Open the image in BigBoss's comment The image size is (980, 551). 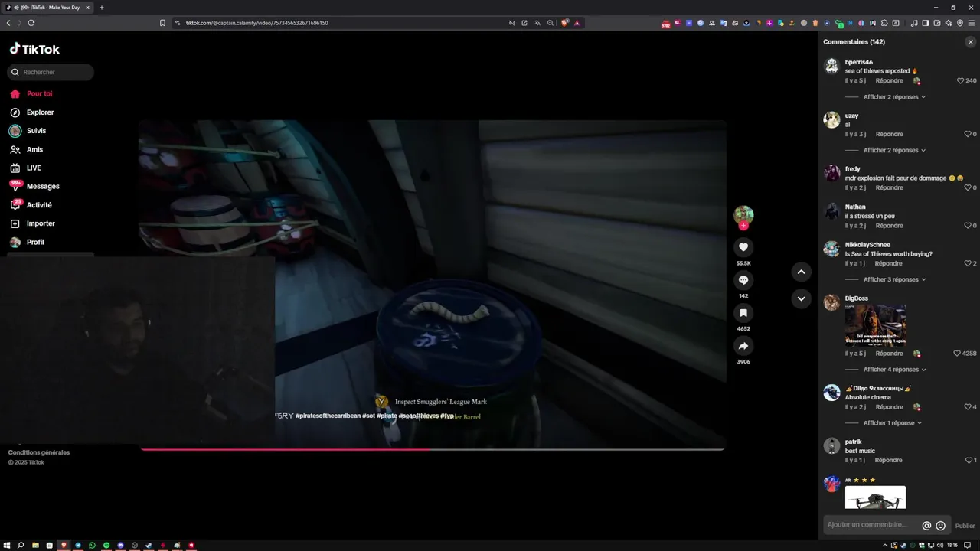pos(875,325)
